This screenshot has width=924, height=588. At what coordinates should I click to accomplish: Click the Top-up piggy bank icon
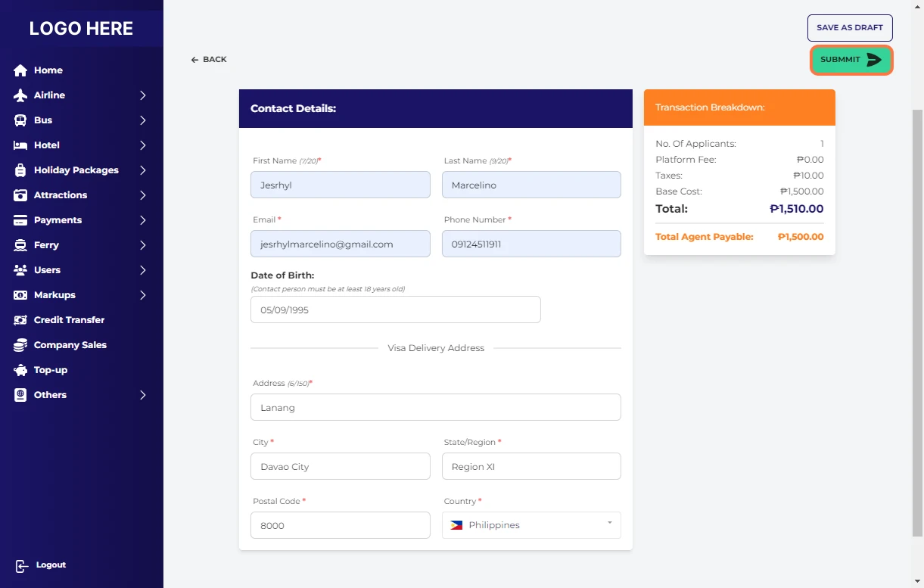(20, 370)
